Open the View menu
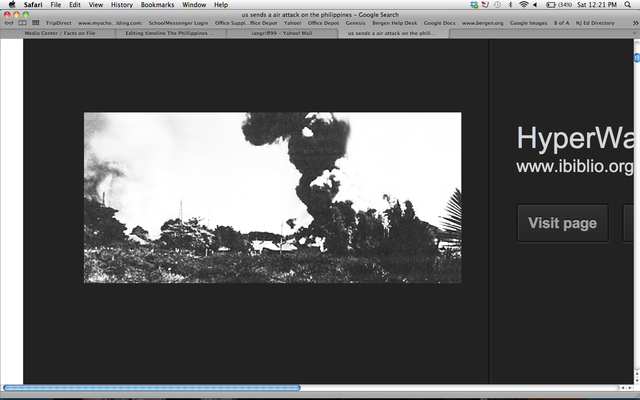The width and height of the screenshot is (640, 400). (x=96, y=5)
